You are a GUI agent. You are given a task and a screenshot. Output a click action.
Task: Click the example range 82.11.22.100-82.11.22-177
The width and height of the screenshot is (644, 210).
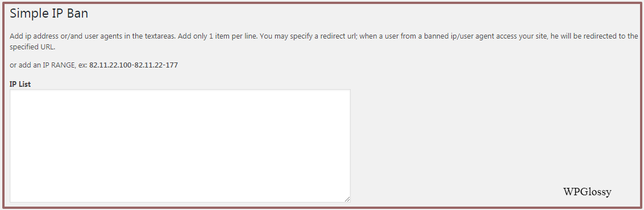pyautogui.click(x=134, y=65)
